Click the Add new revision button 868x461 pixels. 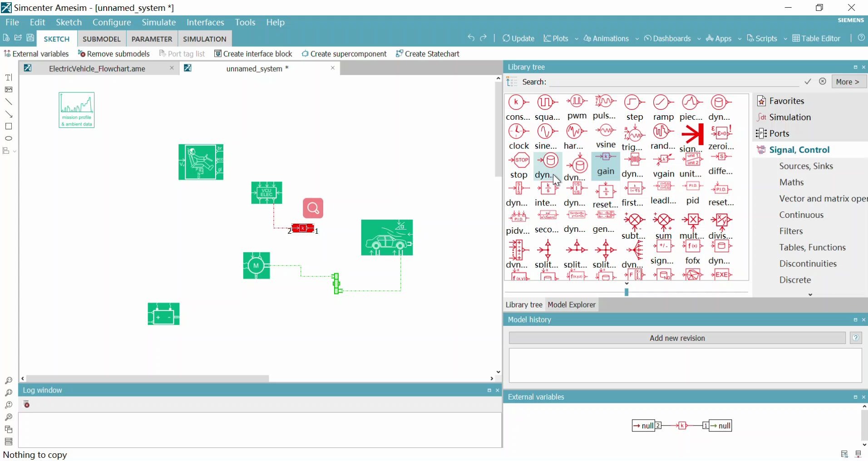[677, 338]
